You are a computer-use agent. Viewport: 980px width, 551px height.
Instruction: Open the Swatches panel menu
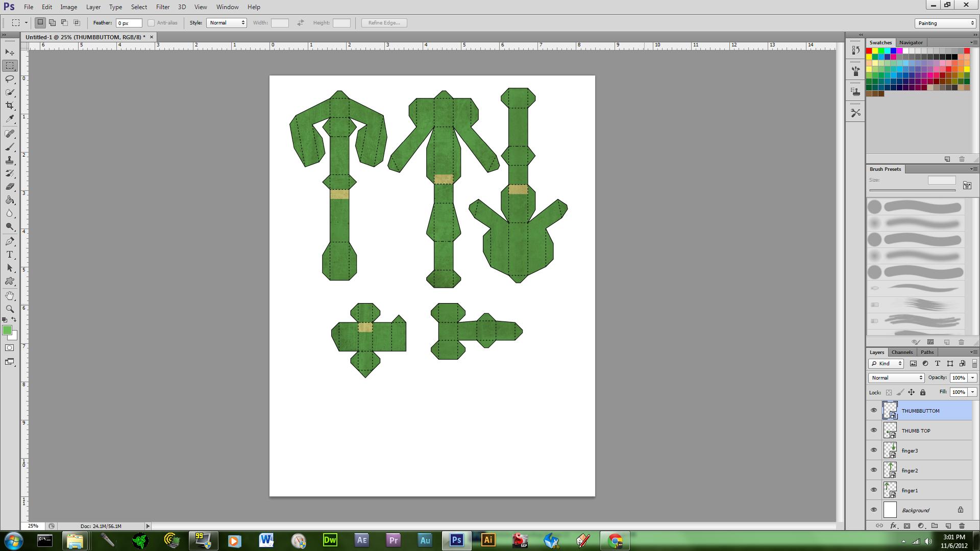pos(973,43)
